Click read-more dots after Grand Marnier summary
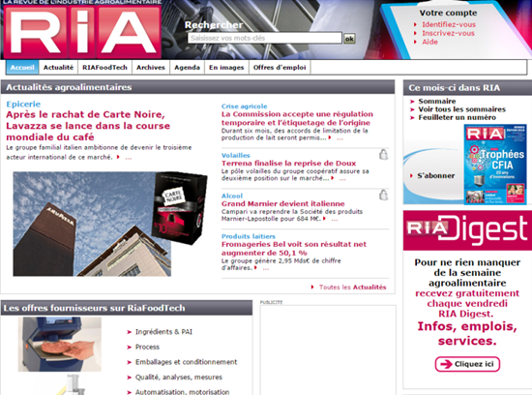Viewport: 532px width, 395px height. point(335,220)
